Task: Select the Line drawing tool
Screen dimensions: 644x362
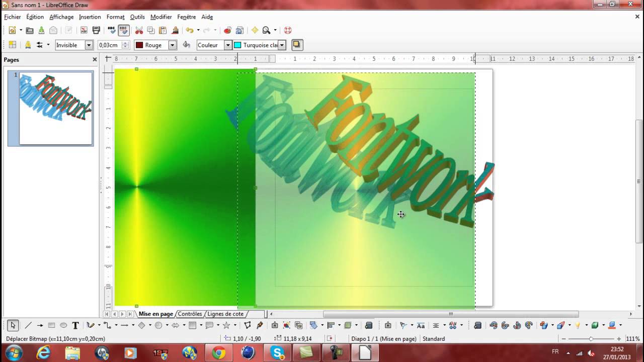Action: pos(28,325)
